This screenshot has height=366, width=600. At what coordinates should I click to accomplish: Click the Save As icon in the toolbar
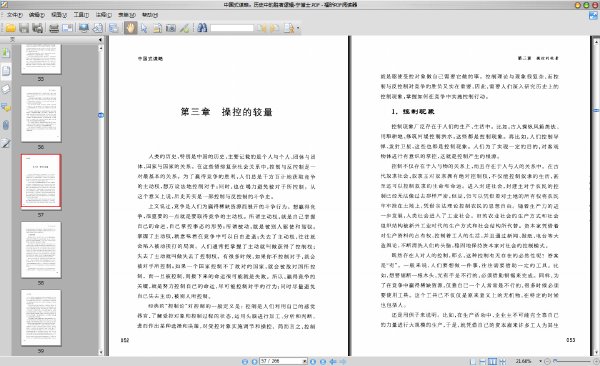[x=37, y=28]
